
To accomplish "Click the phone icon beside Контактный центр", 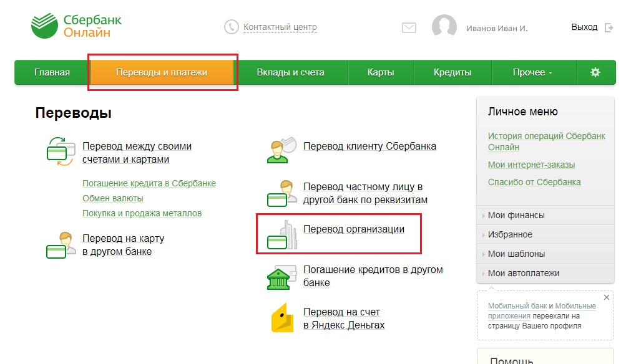I will click(x=232, y=27).
